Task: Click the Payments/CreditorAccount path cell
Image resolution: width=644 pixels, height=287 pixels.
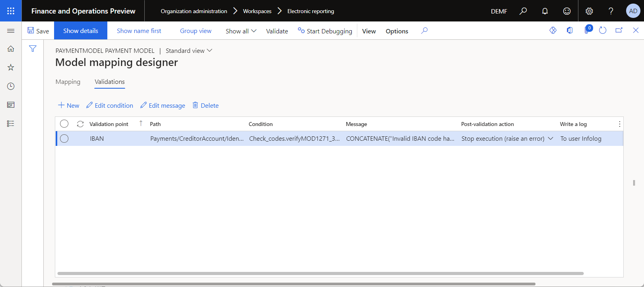Action: (197, 138)
